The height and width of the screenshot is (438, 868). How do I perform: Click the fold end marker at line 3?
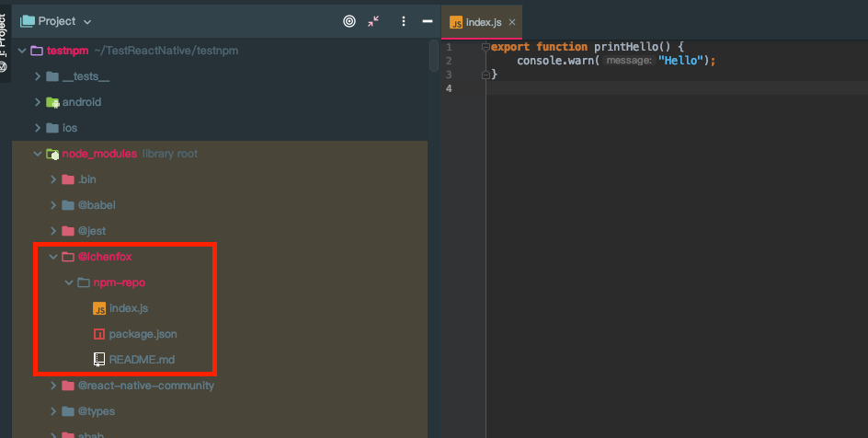[485, 75]
